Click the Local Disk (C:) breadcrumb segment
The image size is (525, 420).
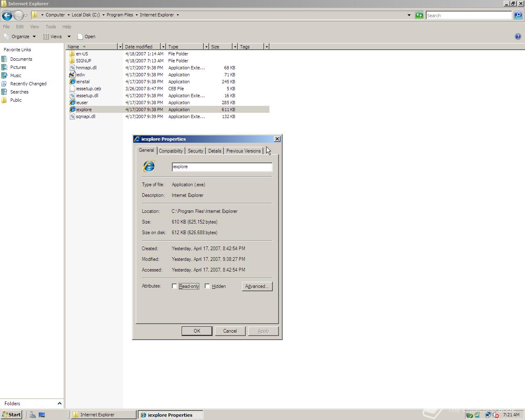tap(86, 15)
